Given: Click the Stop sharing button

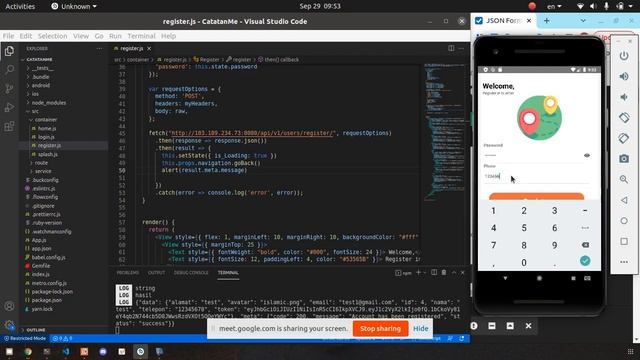Looking at the screenshot, I should tap(380, 329).
